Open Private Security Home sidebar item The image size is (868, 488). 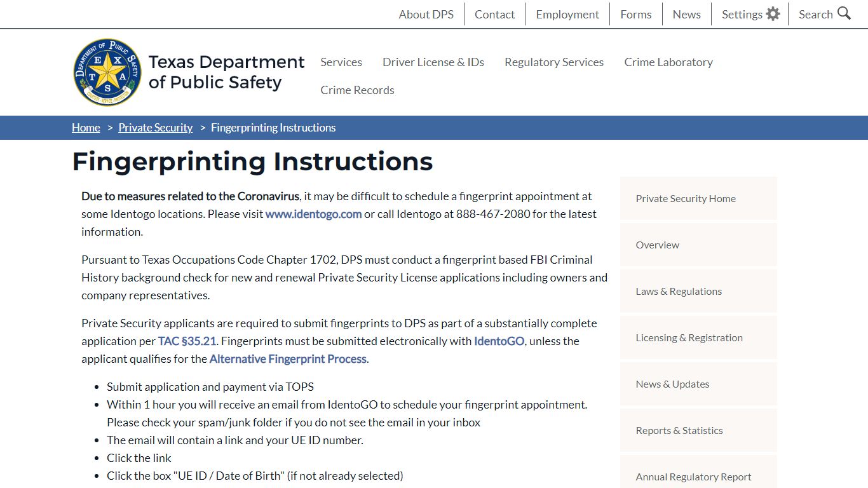pyautogui.click(x=698, y=198)
